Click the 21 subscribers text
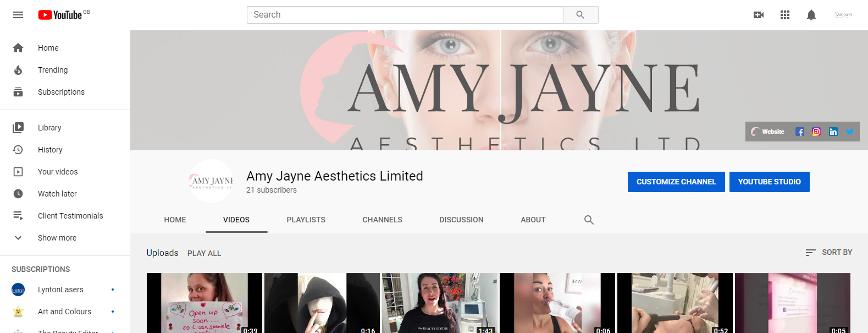This screenshot has width=868, height=333. (x=272, y=190)
